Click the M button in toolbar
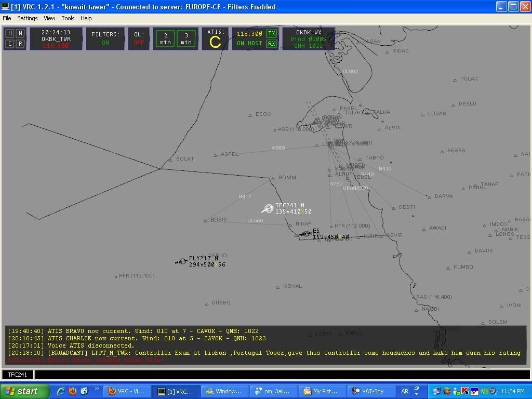 pos(20,33)
